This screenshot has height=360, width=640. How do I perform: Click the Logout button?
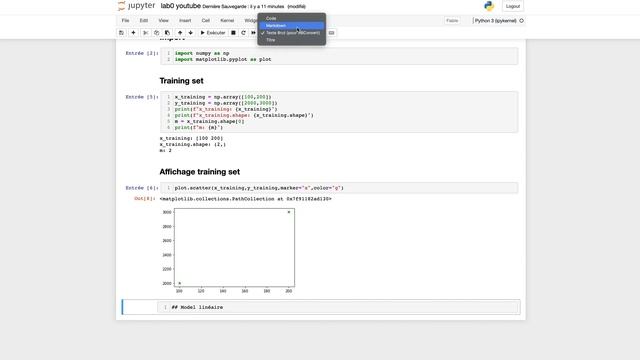[x=513, y=6]
